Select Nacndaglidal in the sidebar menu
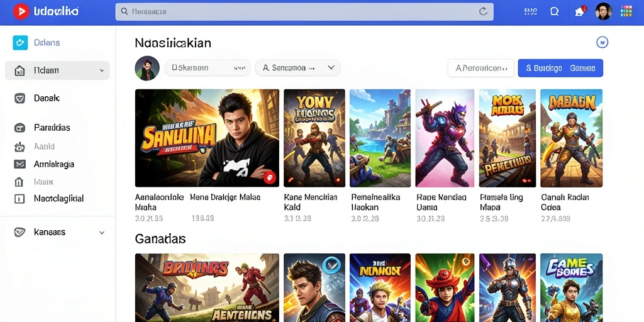 click(57, 199)
